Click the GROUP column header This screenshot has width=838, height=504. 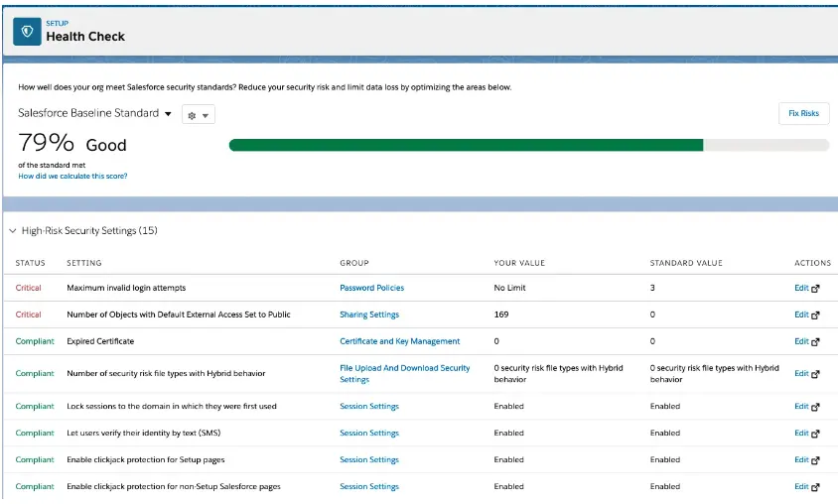click(x=354, y=263)
